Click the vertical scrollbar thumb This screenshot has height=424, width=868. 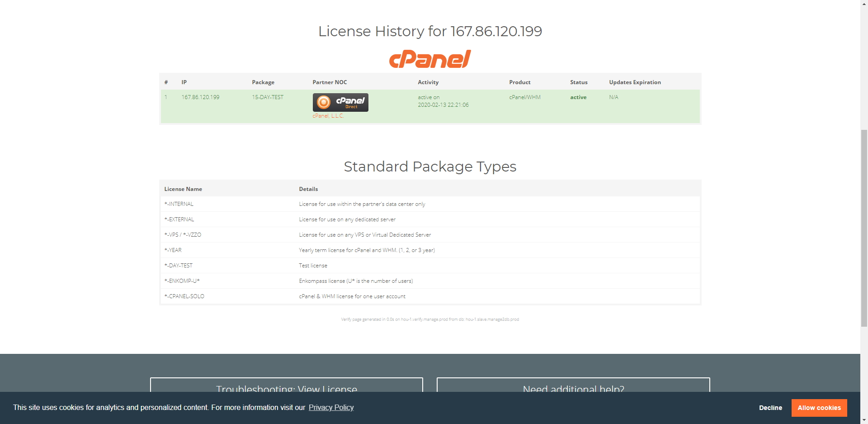(864, 226)
